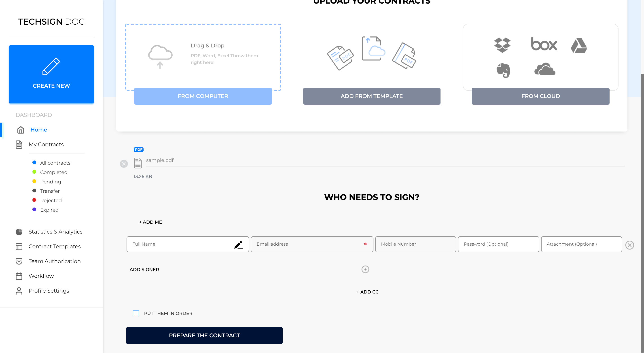Screen dimensions: 644x353
Task: Focus the Full Name input field
Action: (188, 244)
